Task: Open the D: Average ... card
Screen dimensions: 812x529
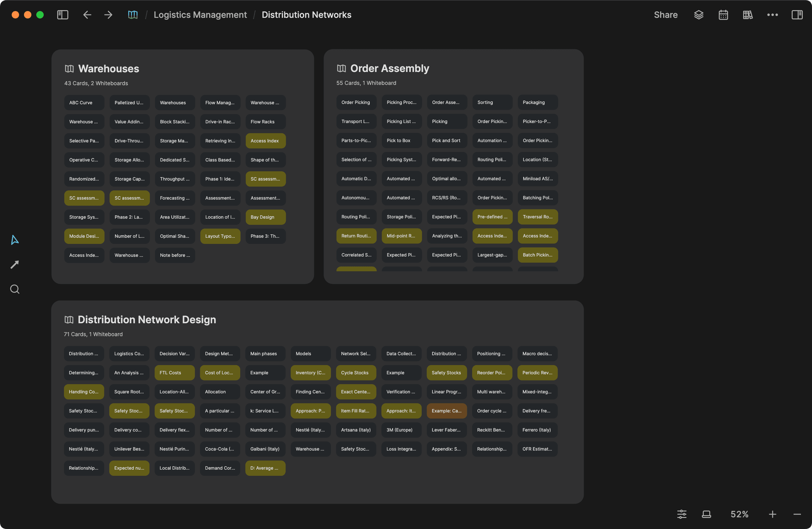Action: pos(265,468)
